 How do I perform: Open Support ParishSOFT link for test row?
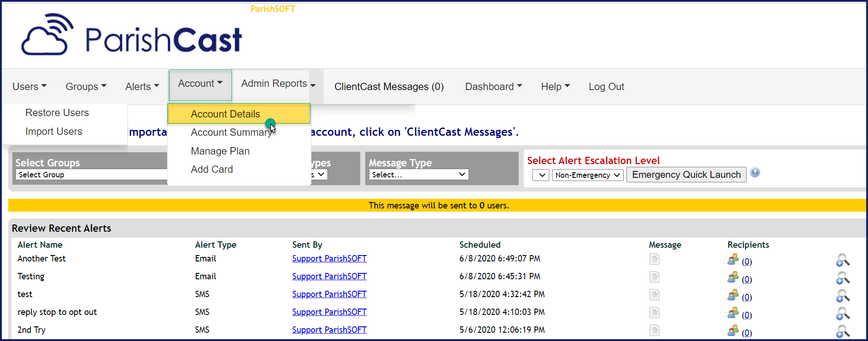pos(329,294)
